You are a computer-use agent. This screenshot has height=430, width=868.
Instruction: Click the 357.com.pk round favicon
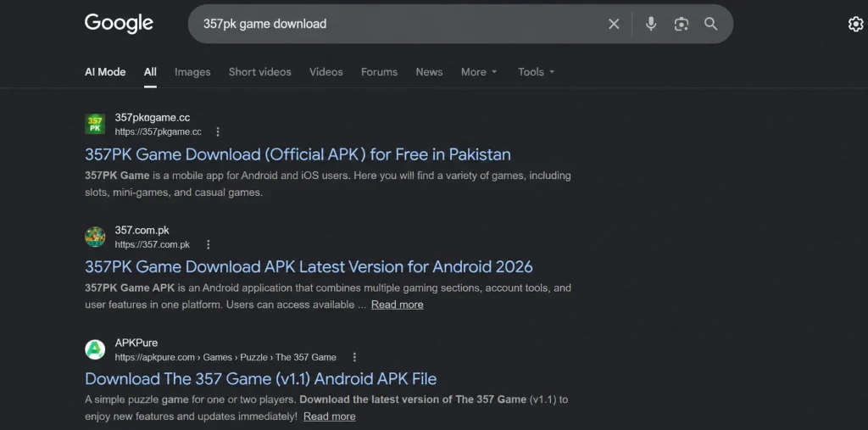pyautogui.click(x=95, y=237)
